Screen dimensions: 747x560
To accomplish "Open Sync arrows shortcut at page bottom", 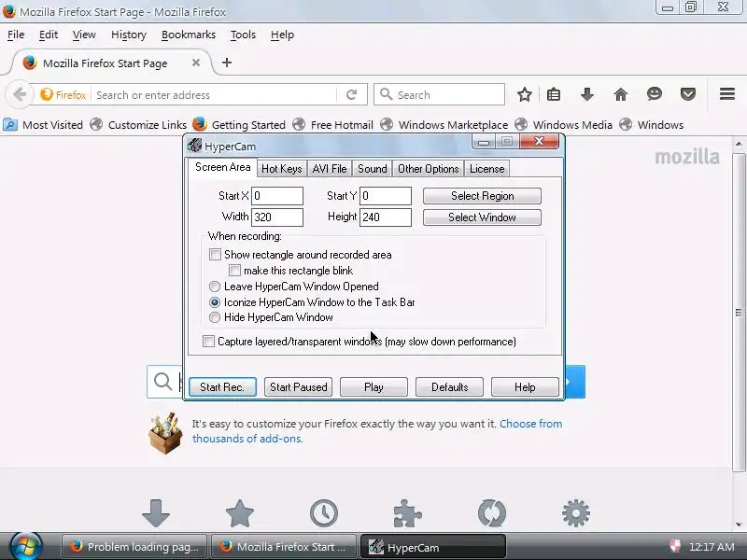I will pos(492,513).
